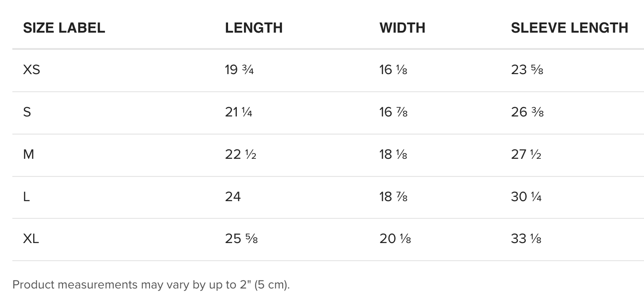Click the product measurements disclaimer text
The width and height of the screenshot is (644, 307).
pos(151,285)
